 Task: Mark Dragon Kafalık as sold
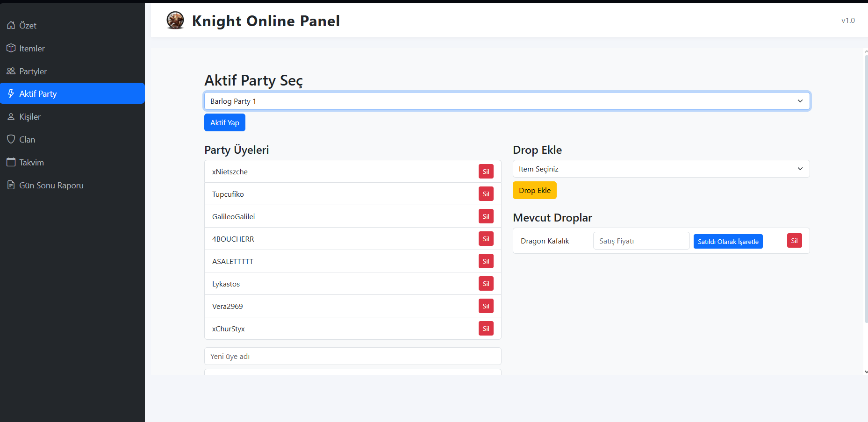[728, 242]
